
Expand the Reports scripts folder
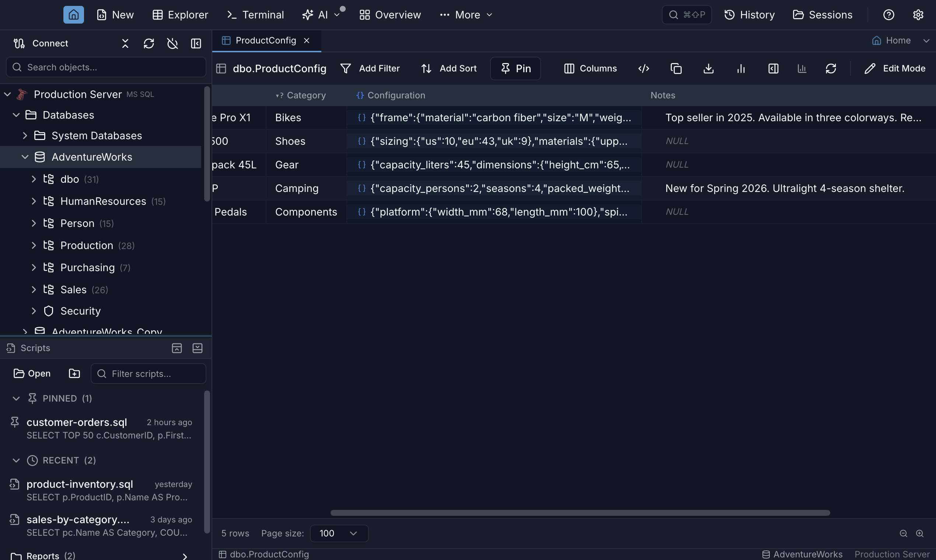point(185,556)
